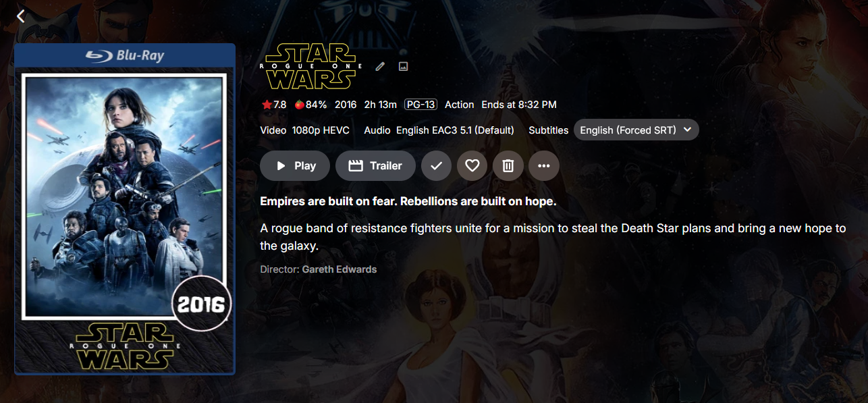Expand the subtitles chevron arrow

(x=687, y=130)
